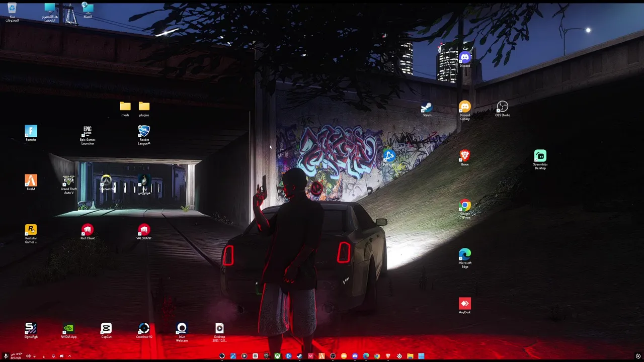Open Google Chrome desktop shortcut
The image size is (644, 362).
tap(465, 209)
